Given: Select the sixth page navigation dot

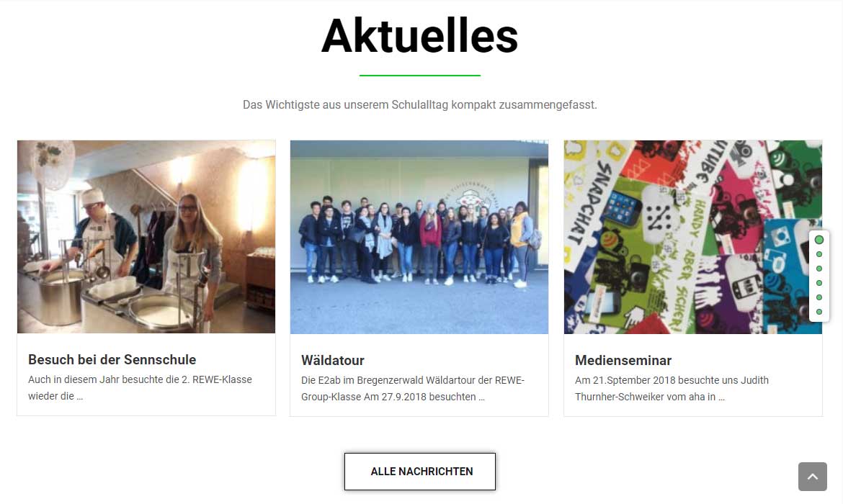Looking at the screenshot, I should pyautogui.click(x=819, y=312).
